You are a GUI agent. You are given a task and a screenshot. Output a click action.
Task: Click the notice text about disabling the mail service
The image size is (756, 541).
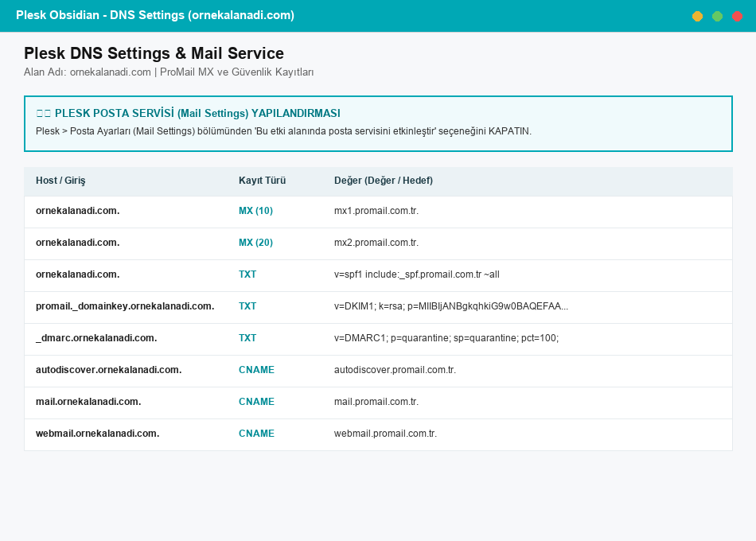[x=283, y=131]
